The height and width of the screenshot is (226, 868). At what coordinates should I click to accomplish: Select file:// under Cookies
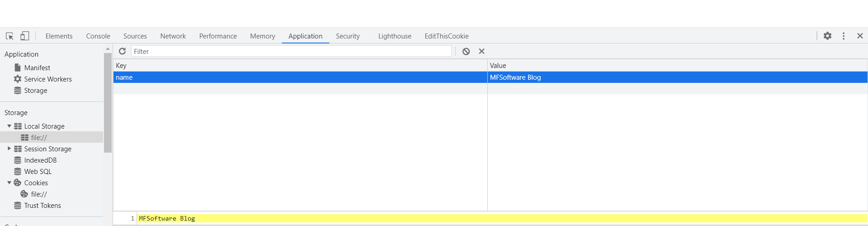(38, 194)
